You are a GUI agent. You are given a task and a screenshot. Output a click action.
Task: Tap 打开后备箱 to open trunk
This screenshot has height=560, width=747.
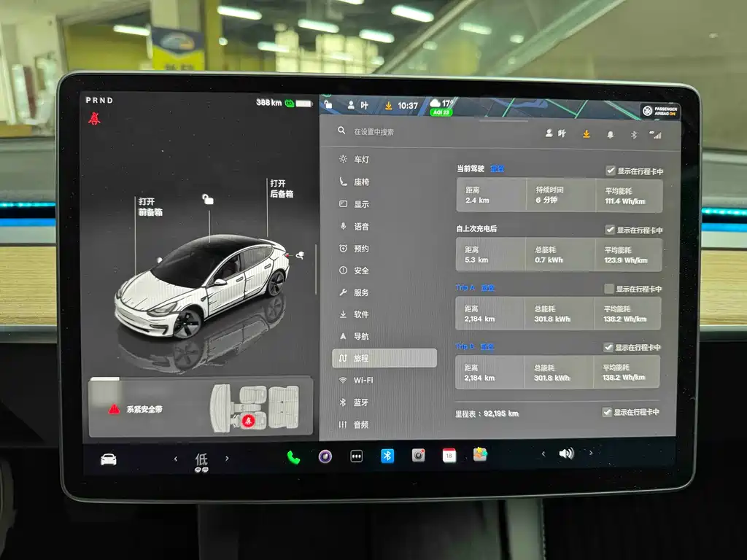282,189
